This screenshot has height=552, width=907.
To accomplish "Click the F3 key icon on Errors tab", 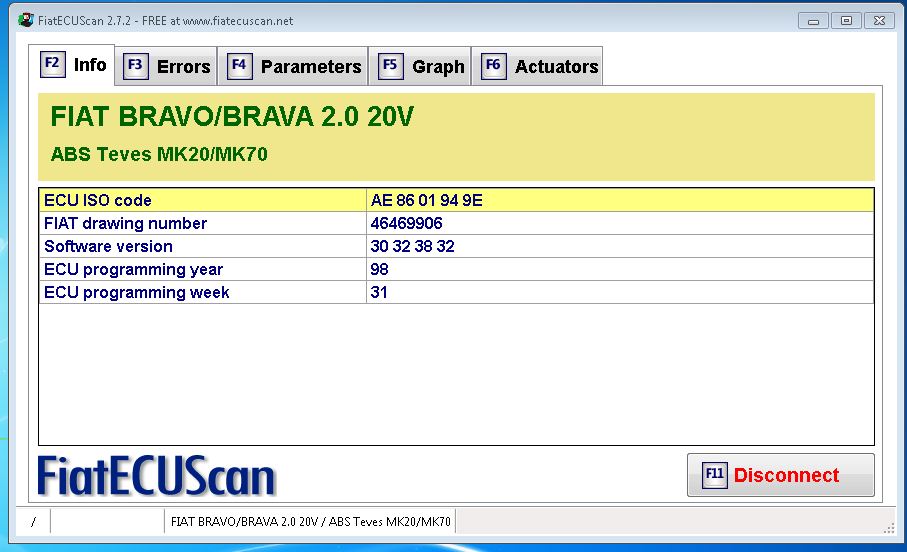I will click(135, 66).
